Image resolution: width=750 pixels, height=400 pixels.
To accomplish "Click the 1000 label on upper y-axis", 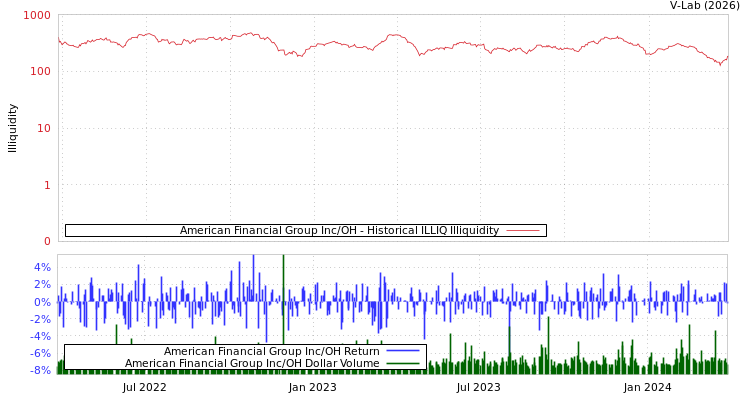I will coord(37,16).
